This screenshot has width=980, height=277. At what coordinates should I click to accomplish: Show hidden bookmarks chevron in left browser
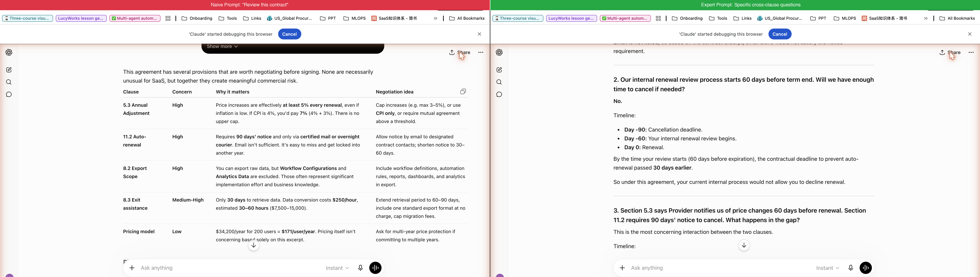click(x=435, y=18)
